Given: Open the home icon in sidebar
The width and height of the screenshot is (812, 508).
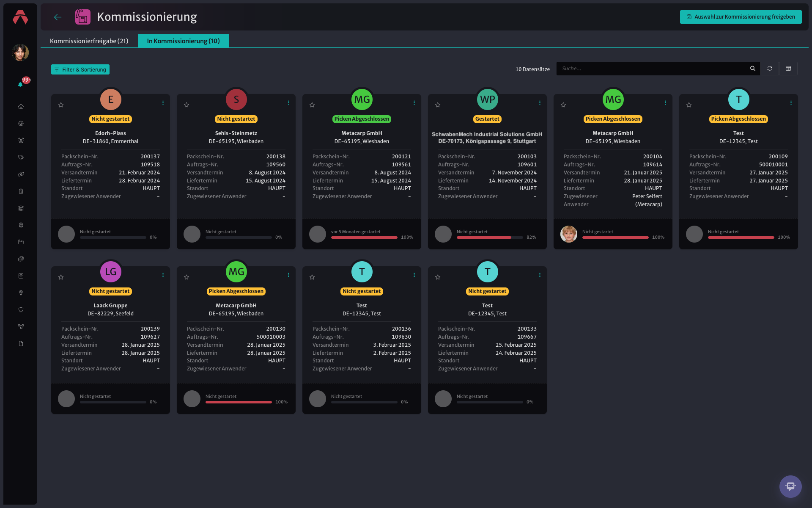Looking at the screenshot, I should click(x=21, y=107).
